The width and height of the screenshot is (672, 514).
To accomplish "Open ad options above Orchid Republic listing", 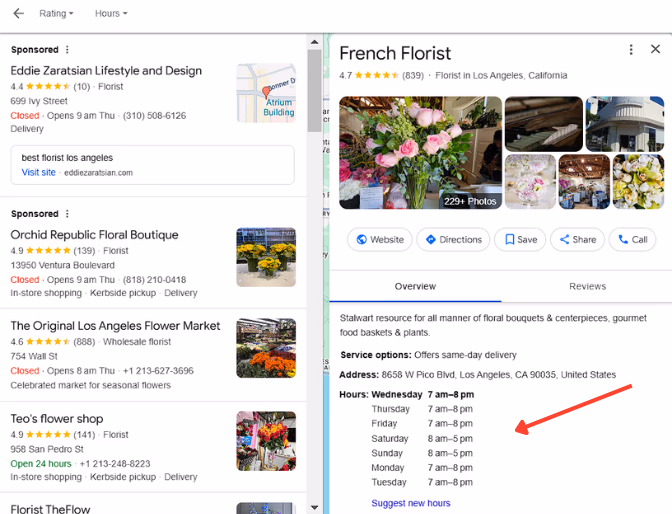I will (67, 214).
